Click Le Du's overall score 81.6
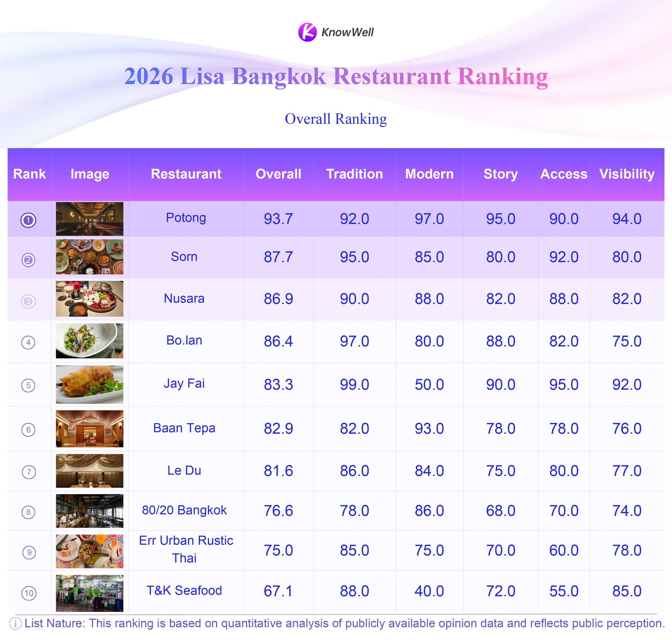 tap(278, 471)
